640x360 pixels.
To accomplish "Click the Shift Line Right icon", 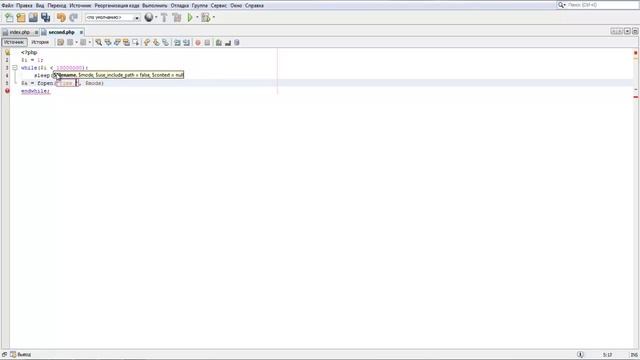I will (x=186, y=42).
